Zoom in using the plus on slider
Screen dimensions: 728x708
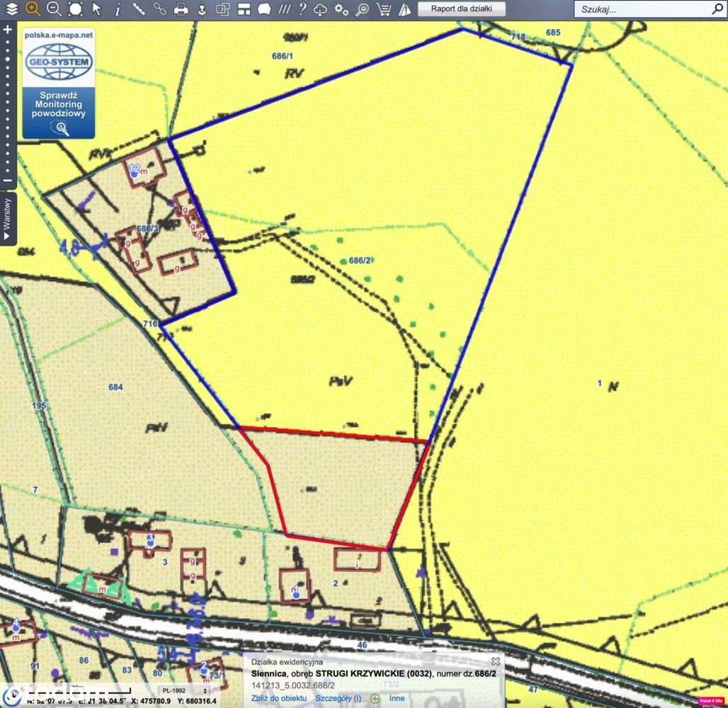point(7,30)
